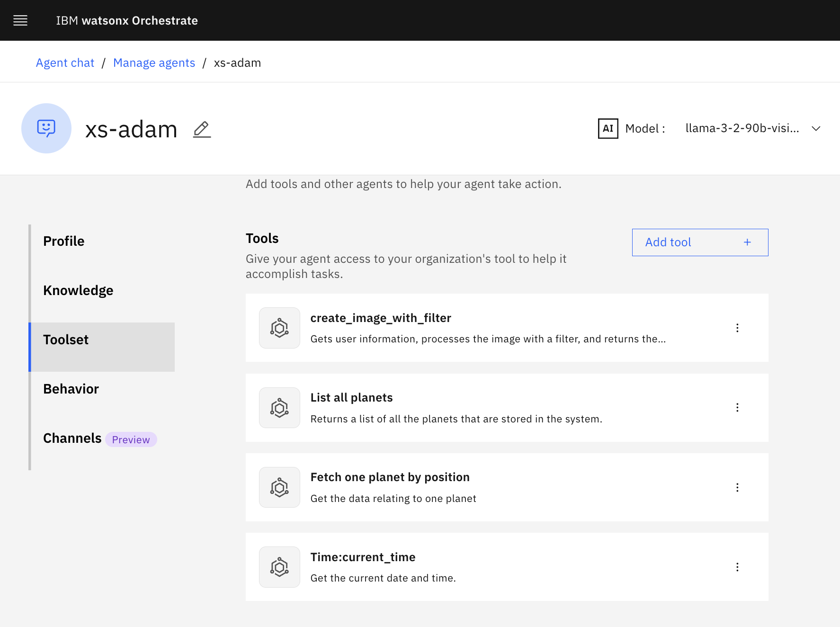Click the Add tool button
The width and height of the screenshot is (840, 627).
[x=700, y=242]
